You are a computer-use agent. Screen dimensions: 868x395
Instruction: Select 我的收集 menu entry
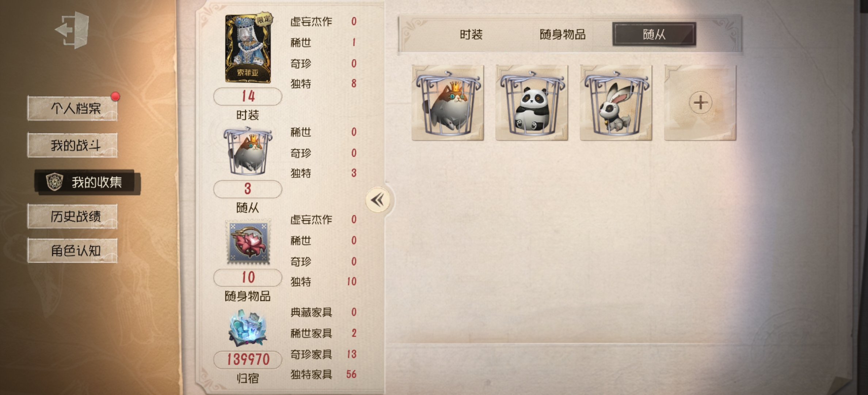coord(87,182)
